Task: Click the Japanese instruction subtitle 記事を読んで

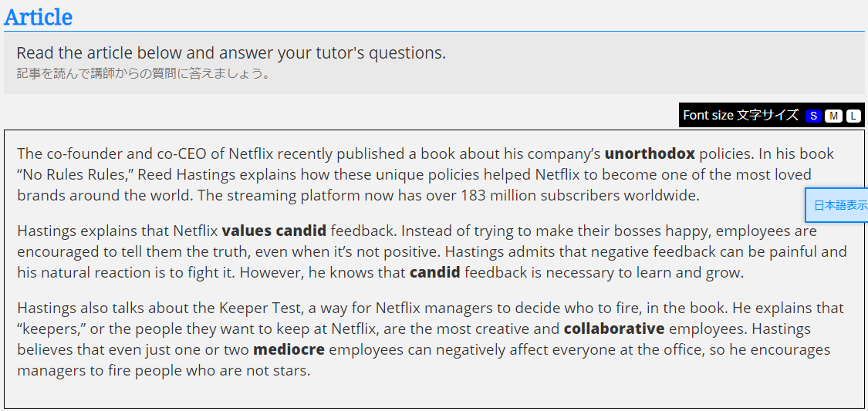Action: pos(143,74)
